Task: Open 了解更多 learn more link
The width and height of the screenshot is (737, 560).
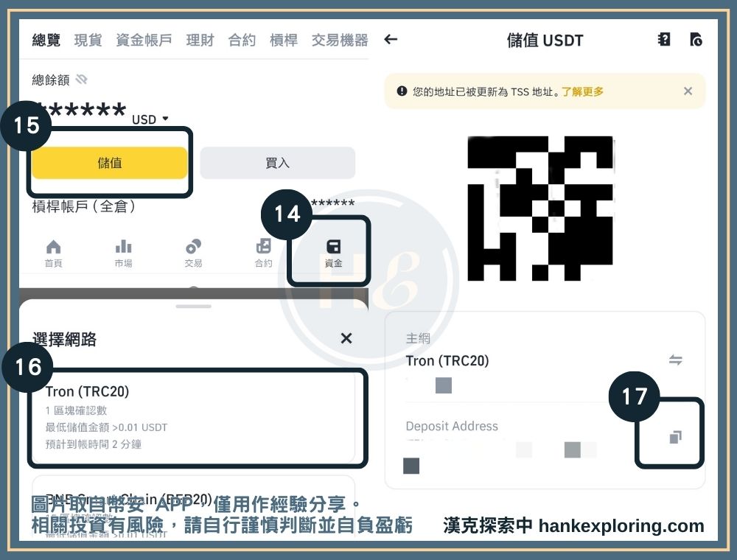Action: tap(582, 91)
